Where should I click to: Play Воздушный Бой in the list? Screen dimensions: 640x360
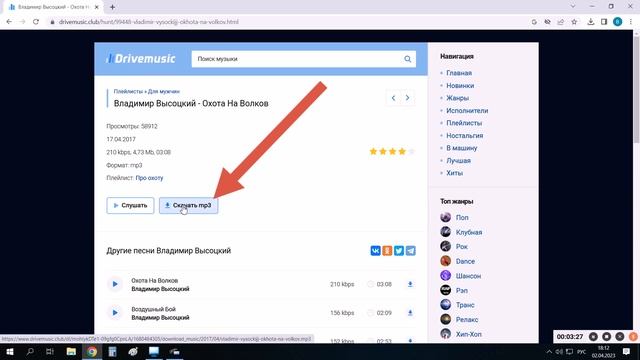pyautogui.click(x=115, y=313)
